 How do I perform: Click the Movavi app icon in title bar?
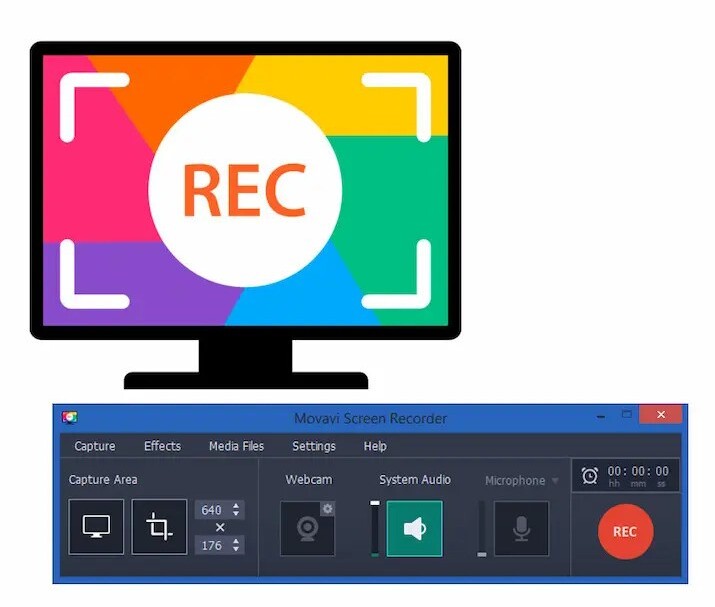click(x=70, y=417)
